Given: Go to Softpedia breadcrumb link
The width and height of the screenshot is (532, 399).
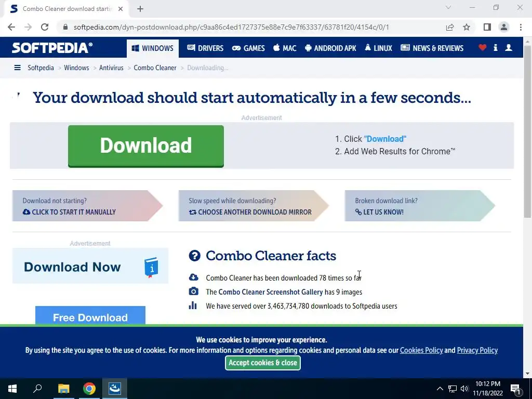Looking at the screenshot, I should pos(41,68).
